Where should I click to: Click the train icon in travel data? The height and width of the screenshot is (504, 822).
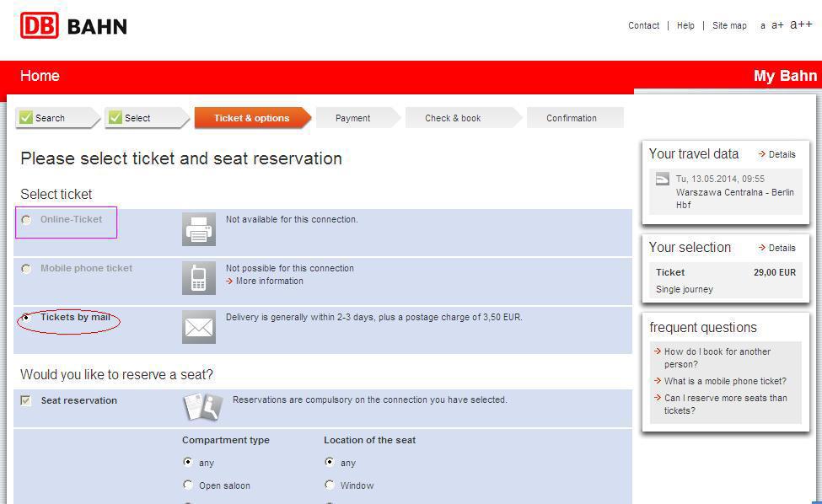tap(663, 180)
